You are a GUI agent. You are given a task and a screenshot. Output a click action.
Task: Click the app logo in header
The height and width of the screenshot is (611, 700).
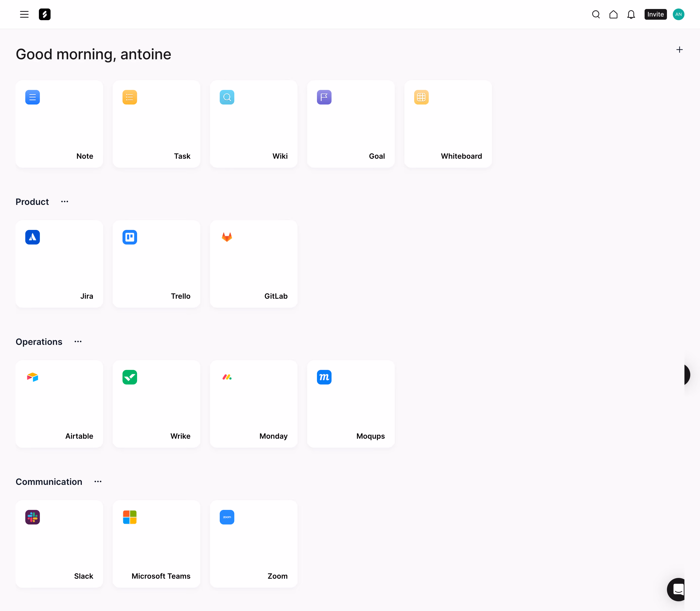click(x=45, y=14)
